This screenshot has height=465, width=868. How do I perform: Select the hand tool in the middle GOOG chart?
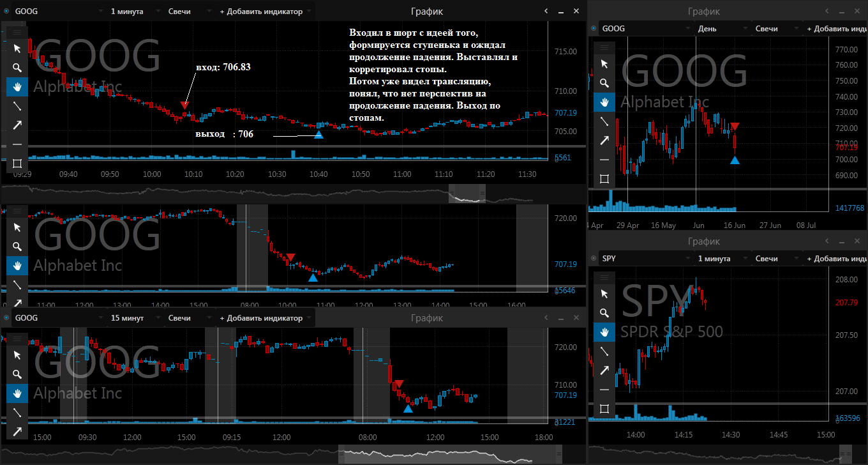[x=17, y=266]
